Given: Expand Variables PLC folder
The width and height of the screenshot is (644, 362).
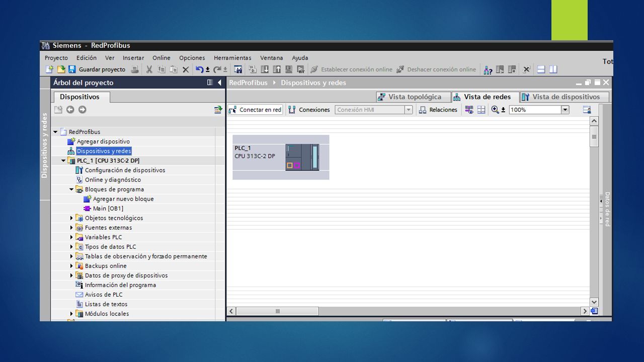Looking at the screenshot, I should tap(71, 237).
